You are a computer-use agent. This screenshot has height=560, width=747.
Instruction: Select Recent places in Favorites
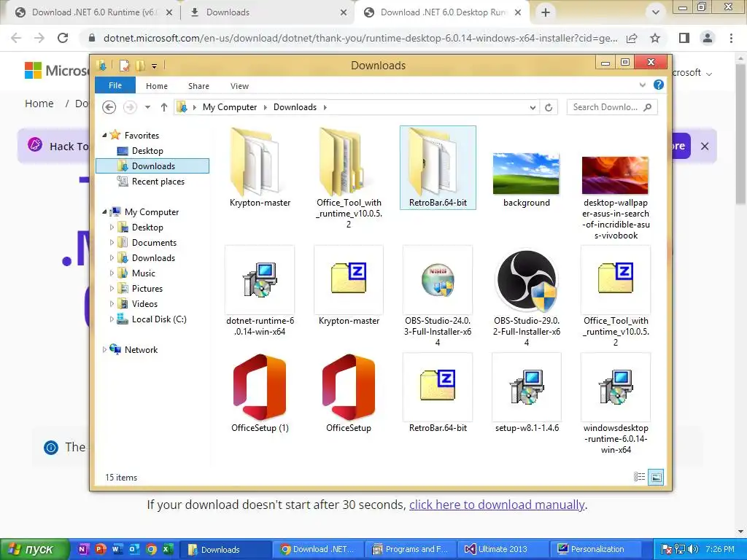click(x=158, y=182)
